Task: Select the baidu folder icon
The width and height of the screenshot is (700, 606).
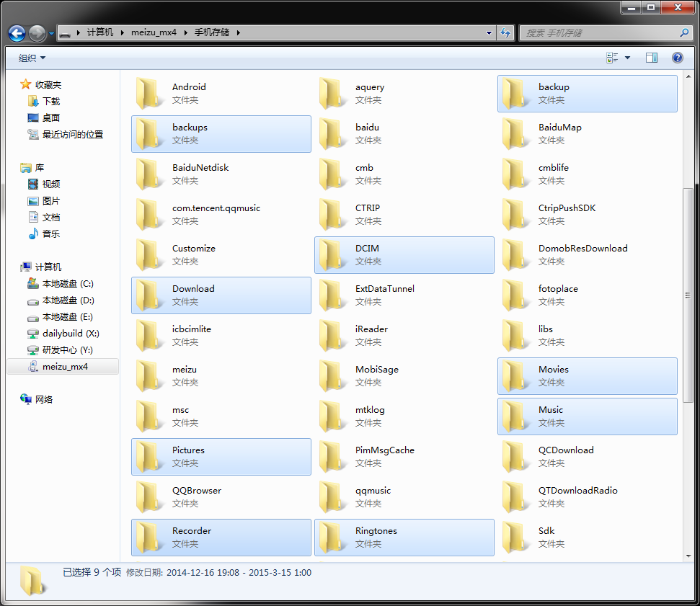Action: click(331, 133)
